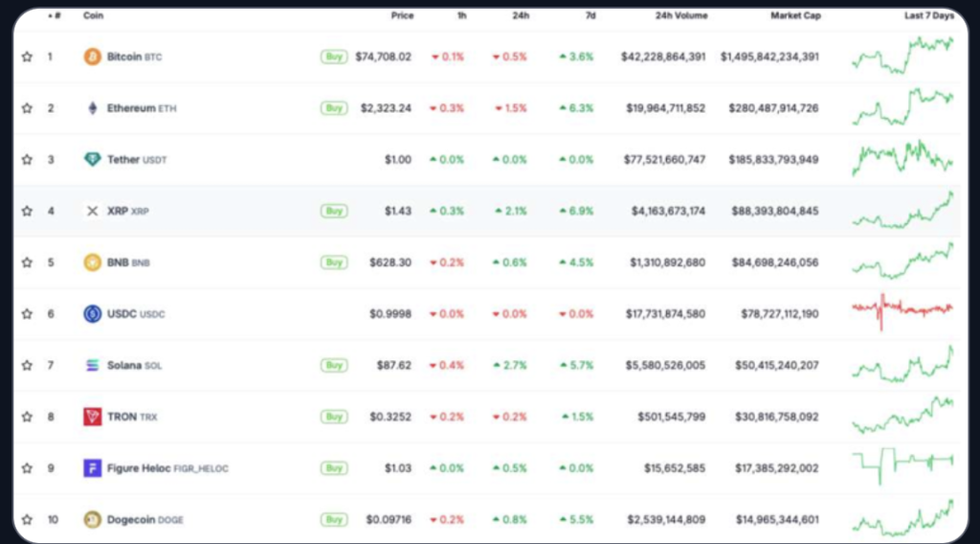Favorite XRP with its star
Viewport: 980px width, 544px height.
pyautogui.click(x=27, y=212)
